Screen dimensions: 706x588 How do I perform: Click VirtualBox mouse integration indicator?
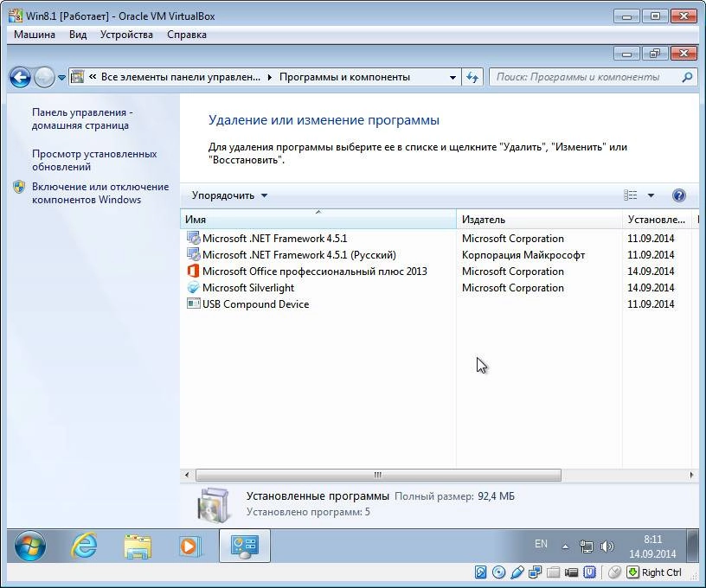(614, 572)
